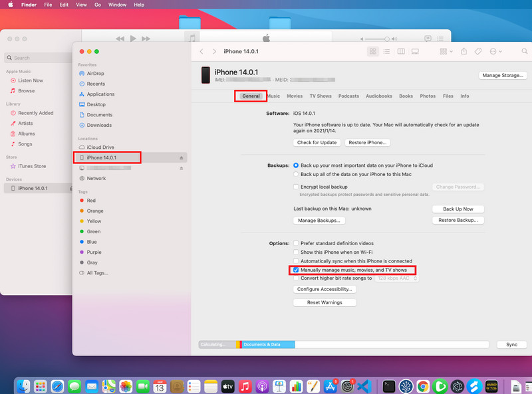Open the More actions ellipsis dropdown
This screenshot has width=532, height=394.
pyautogui.click(x=495, y=51)
